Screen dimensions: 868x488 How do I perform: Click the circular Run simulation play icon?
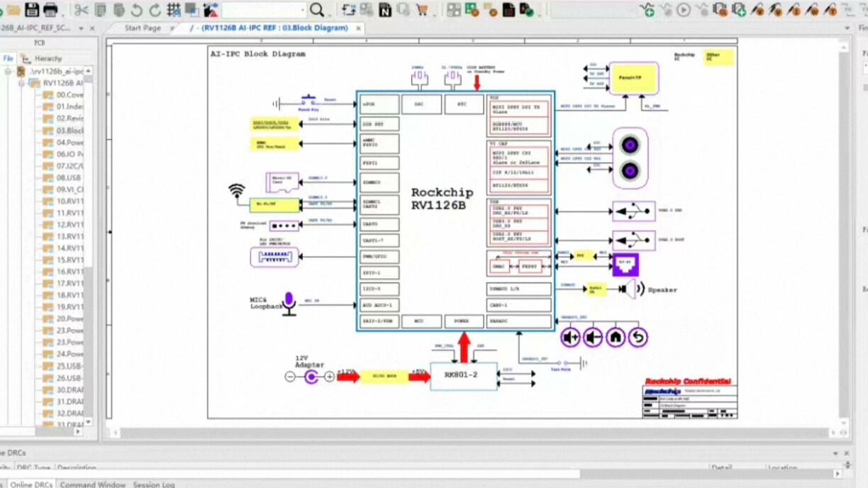point(684,10)
